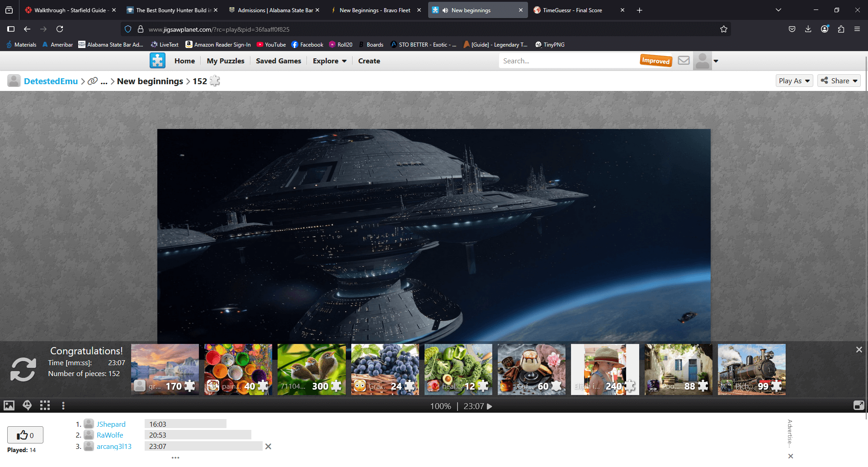The width and height of the screenshot is (868, 467).
Task: Expand the user account dropdown arrow
Action: [x=716, y=61]
